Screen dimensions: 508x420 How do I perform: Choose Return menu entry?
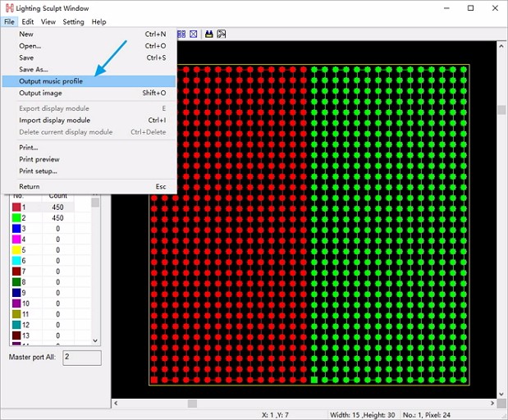coord(89,186)
